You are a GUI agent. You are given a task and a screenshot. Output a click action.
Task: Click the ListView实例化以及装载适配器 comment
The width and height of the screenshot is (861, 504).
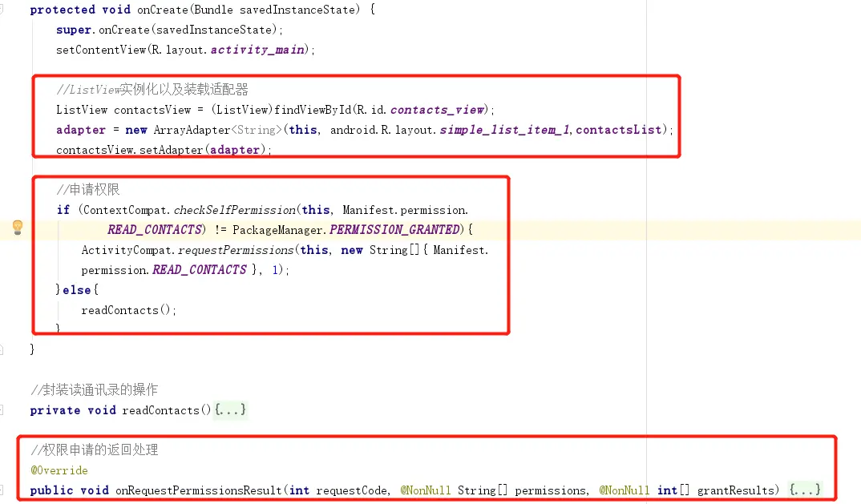tap(152, 90)
